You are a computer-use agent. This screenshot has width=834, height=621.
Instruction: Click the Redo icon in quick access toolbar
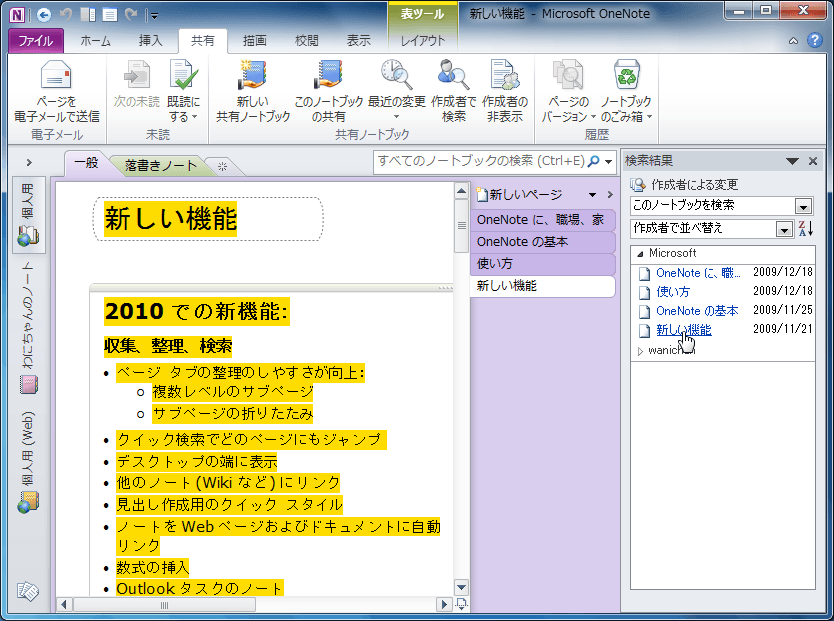131,14
